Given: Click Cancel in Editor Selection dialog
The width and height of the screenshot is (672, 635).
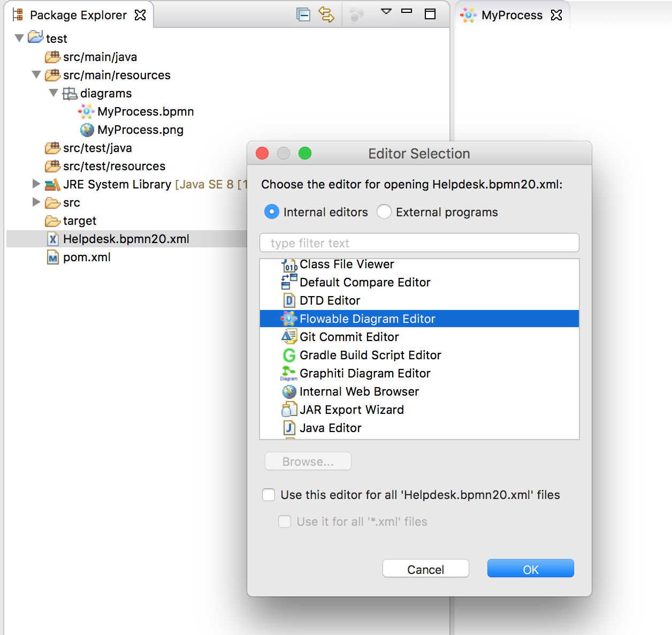Looking at the screenshot, I should coord(426,569).
